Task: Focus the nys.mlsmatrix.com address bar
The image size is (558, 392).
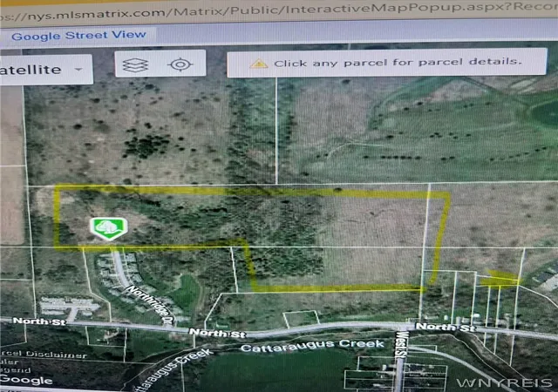Action: pyautogui.click(x=279, y=12)
